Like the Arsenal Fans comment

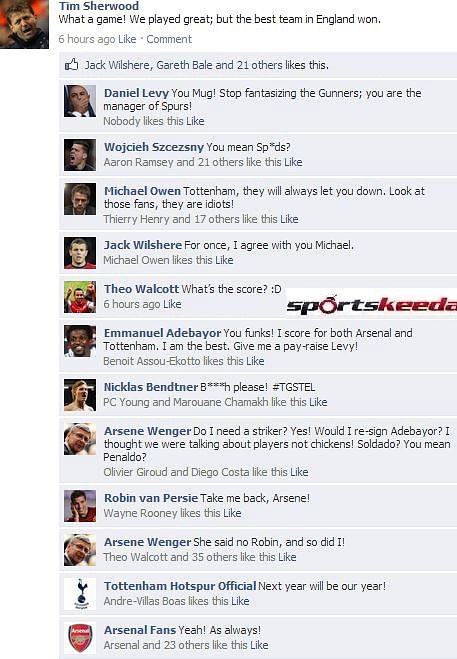coord(259,645)
